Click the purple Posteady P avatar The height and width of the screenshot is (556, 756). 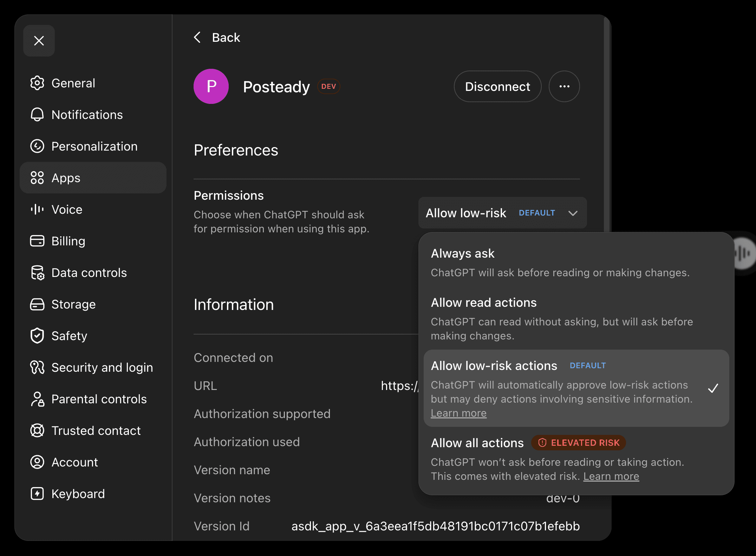tap(211, 86)
